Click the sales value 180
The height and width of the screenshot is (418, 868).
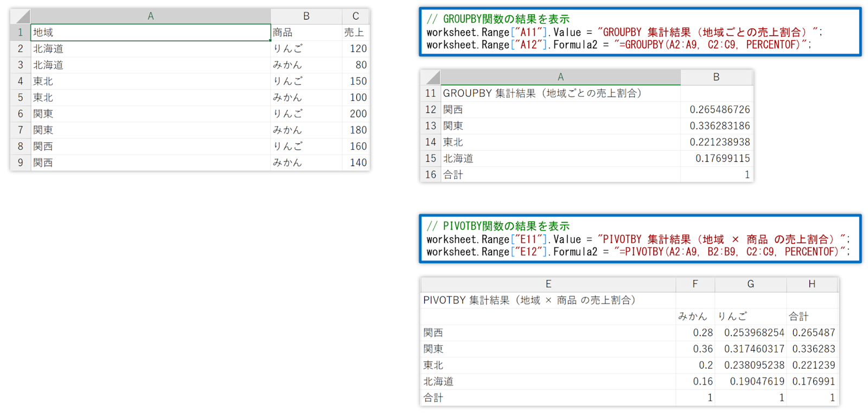(x=356, y=130)
